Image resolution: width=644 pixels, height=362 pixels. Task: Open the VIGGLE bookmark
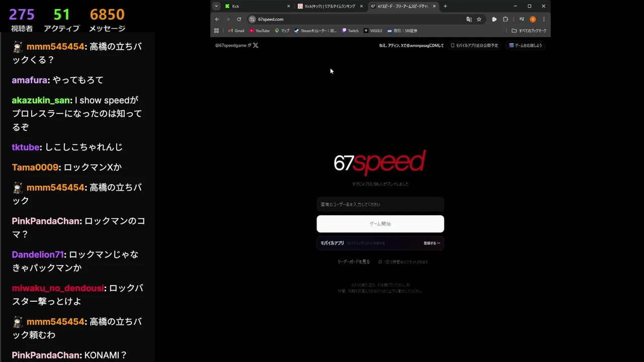[x=373, y=31]
